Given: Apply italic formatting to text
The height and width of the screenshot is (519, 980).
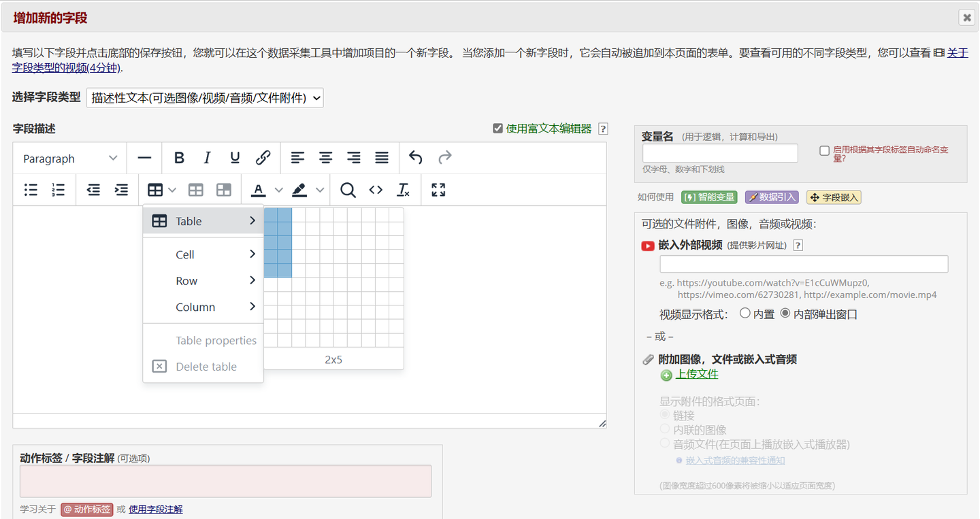Looking at the screenshot, I should click(207, 157).
